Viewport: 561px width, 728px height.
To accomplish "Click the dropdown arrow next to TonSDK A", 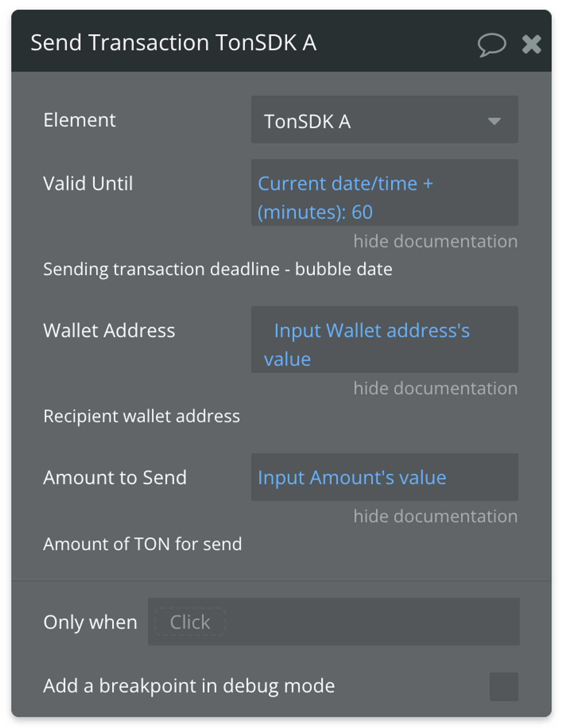I will pyautogui.click(x=494, y=121).
